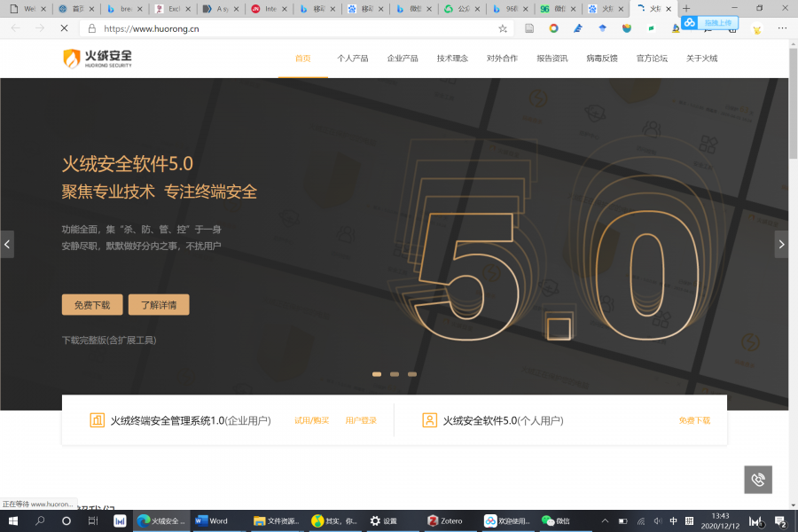Open the Windows Start menu
Image resolution: width=798 pixels, height=532 pixels.
13,520
